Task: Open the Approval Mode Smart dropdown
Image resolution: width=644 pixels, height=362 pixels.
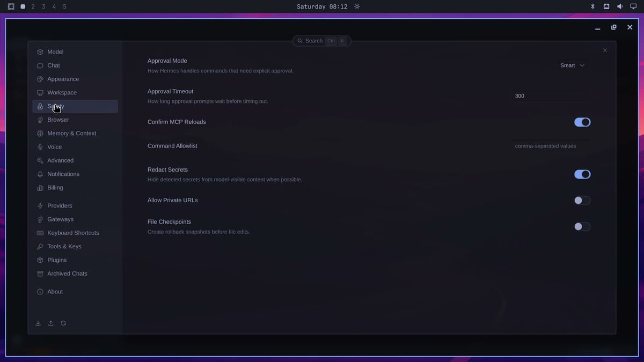Action: tap(572, 65)
